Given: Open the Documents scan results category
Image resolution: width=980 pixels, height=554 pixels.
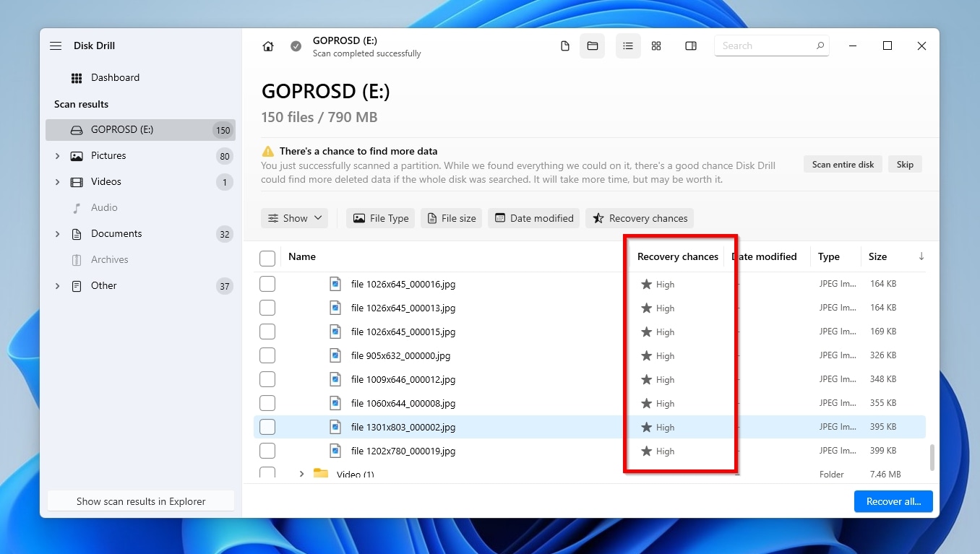Looking at the screenshot, I should tap(116, 234).
